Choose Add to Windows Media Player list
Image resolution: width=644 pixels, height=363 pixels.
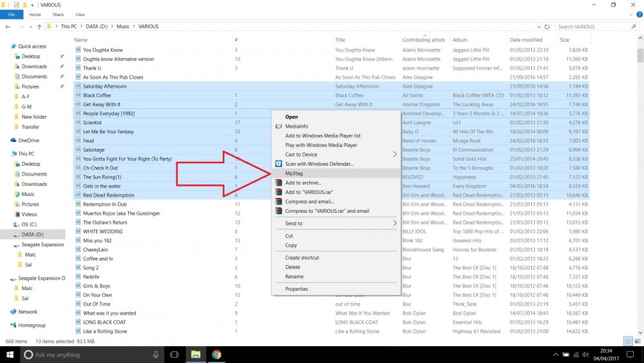[x=336, y=135]
